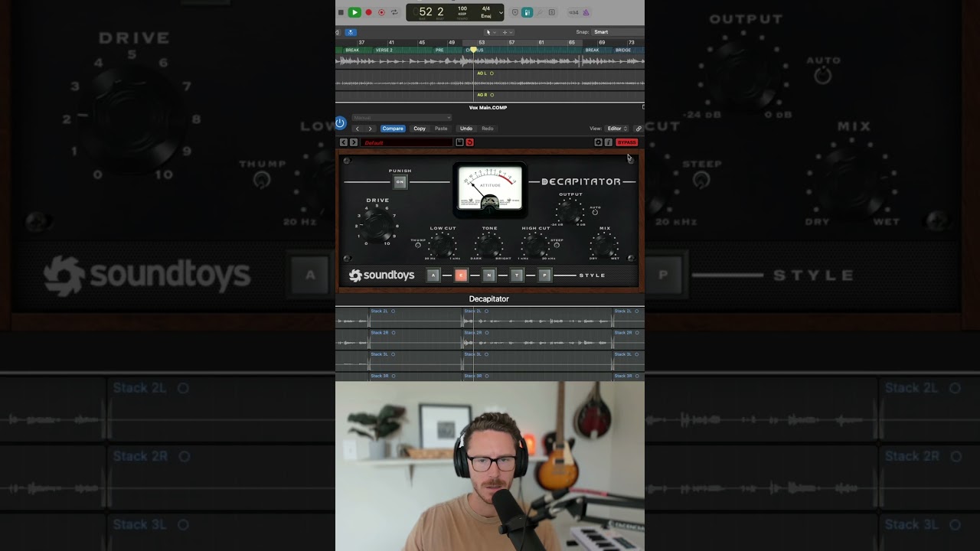Click the TONE knob
The width and height of the screenshot is (980, 551).
point(489,245)
